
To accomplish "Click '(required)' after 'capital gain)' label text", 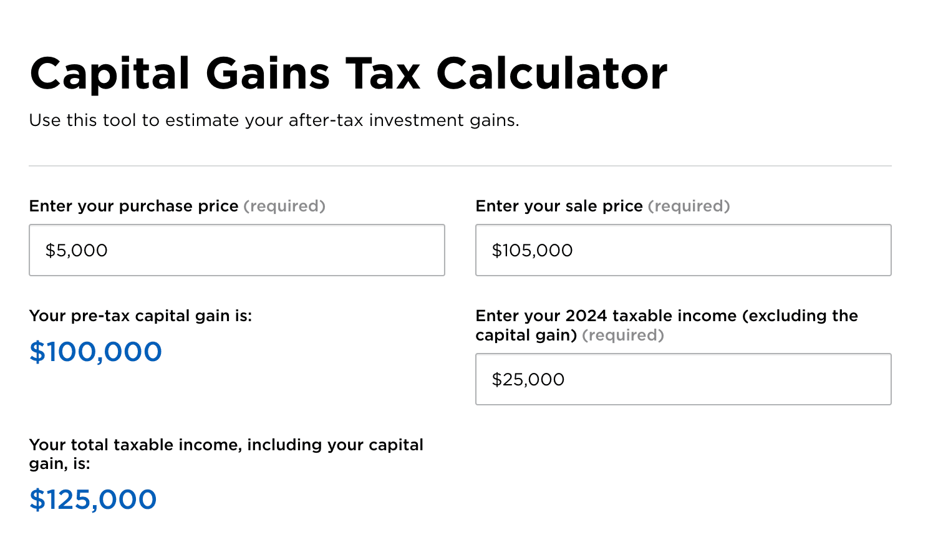I will [623, 336].
